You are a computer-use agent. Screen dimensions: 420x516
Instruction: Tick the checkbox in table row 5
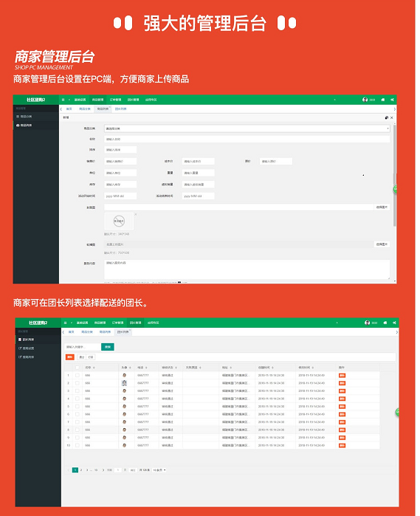(78, 407)
